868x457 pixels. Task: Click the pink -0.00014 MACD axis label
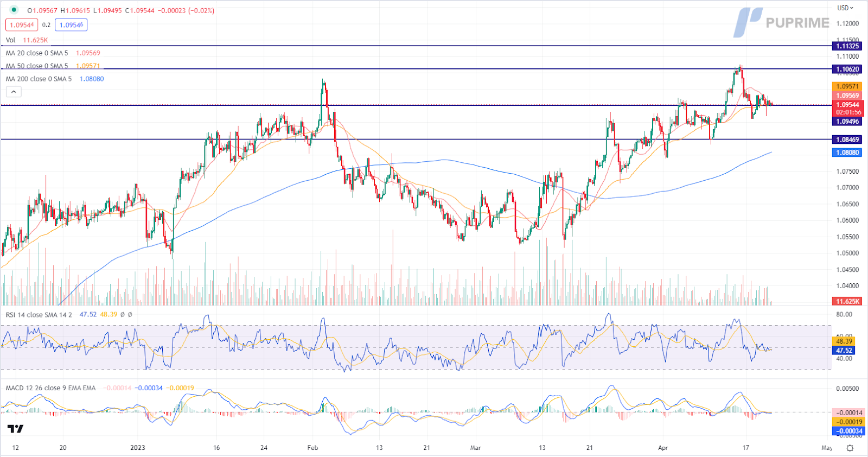(x=849, y=413)
